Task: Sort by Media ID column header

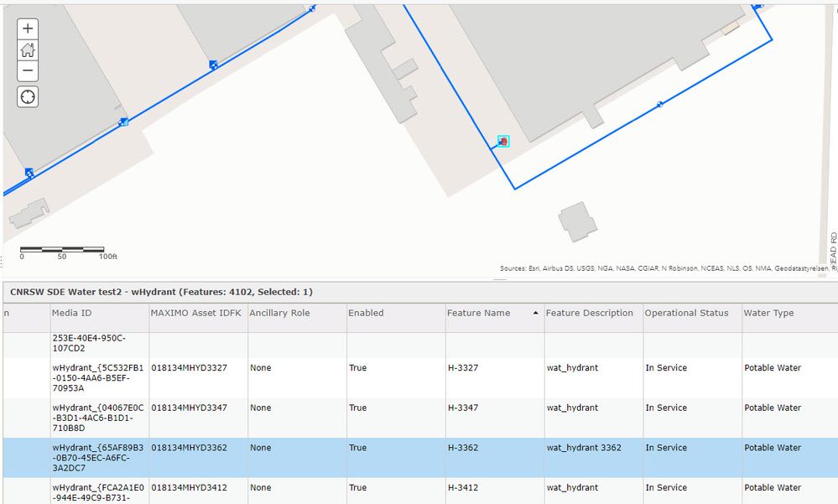Action: pos(71,313)
